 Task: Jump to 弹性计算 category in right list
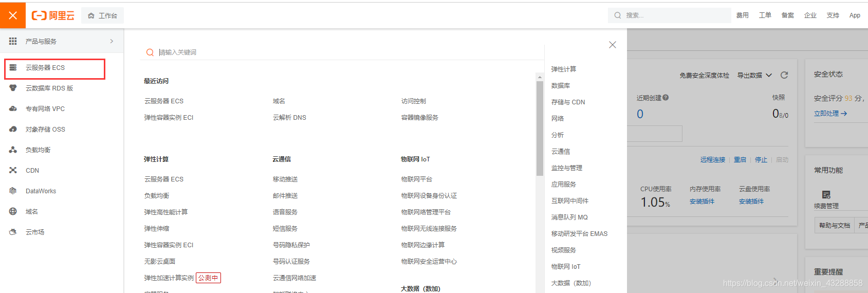coord(564,69)
